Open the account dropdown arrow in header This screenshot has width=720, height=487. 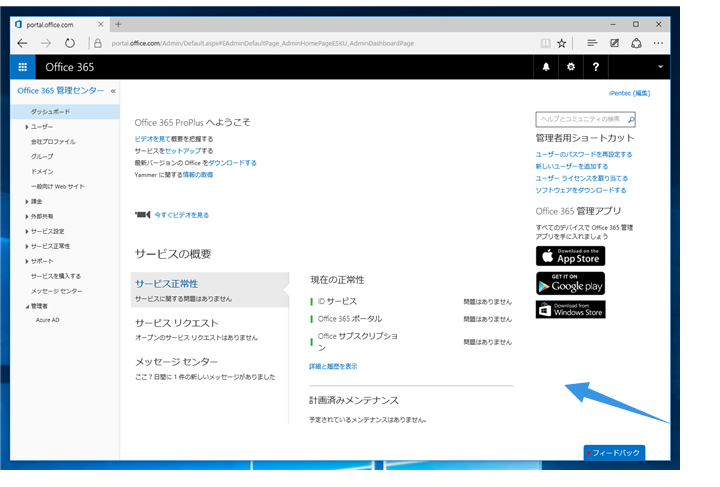pos(660,67)
